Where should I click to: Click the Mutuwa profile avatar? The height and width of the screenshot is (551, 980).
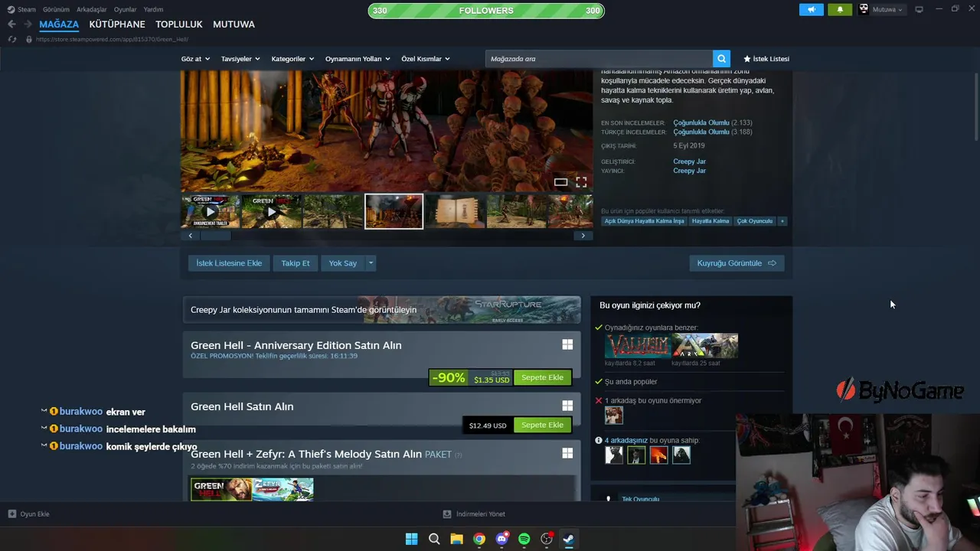coord(864,9)
